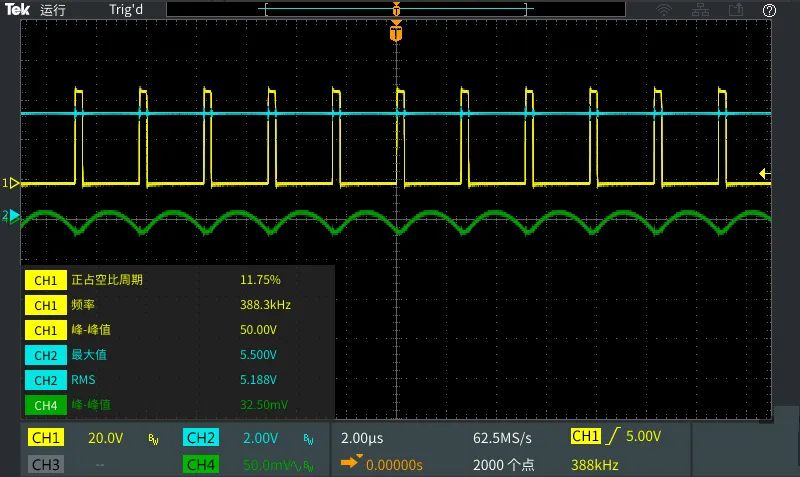This screenshot has height=477, width=800.
Task: Click duty cycle value 11.75%
Action: 260,280
